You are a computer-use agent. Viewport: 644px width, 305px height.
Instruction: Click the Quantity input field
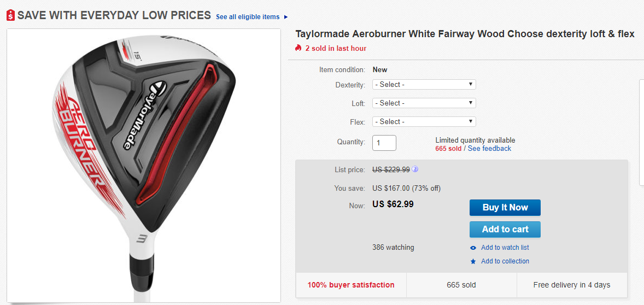(x=384, y=143)
